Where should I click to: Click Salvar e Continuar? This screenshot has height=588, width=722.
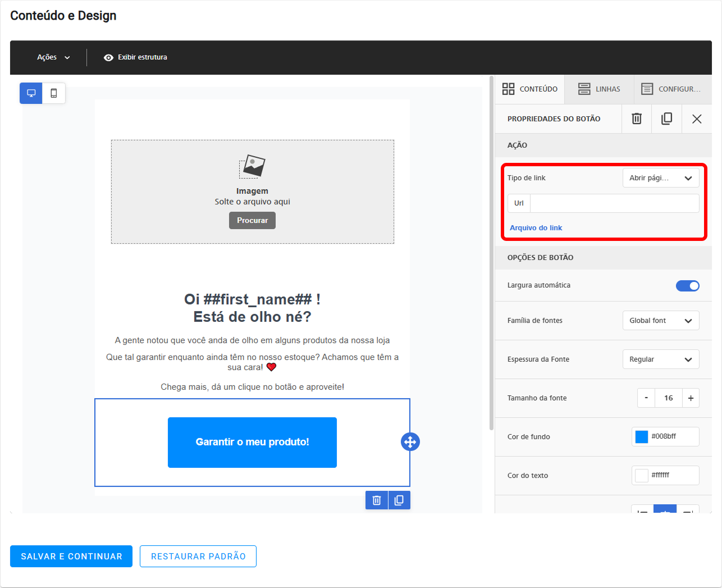tap(71, 557)
